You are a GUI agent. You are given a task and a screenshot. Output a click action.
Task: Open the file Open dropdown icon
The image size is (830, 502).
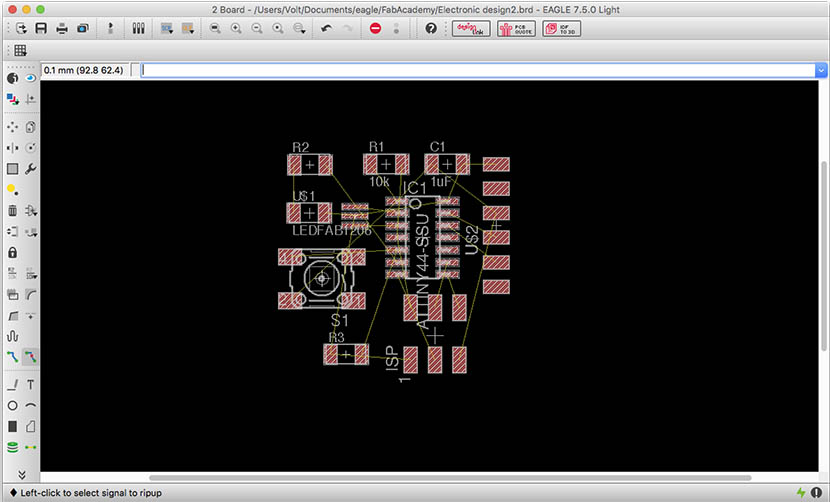21,29
